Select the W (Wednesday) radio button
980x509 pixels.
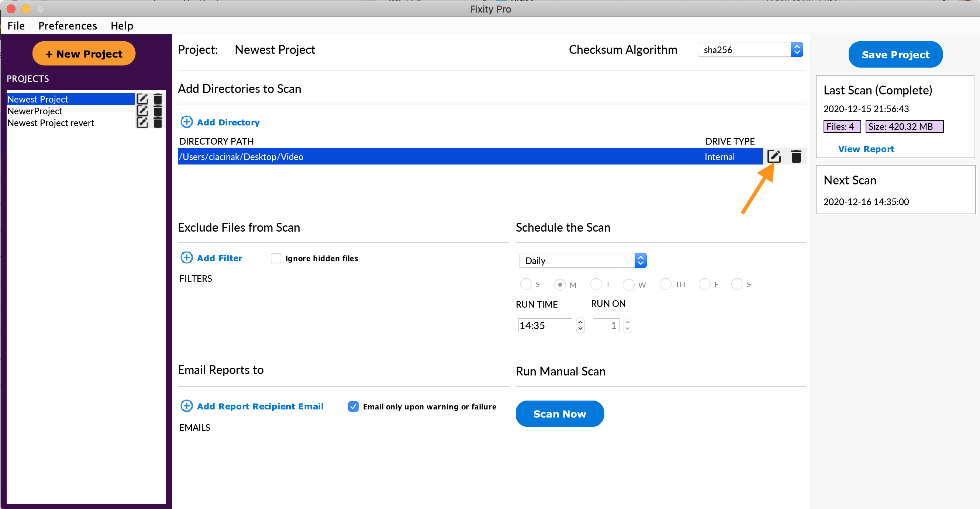click(629, 284)
